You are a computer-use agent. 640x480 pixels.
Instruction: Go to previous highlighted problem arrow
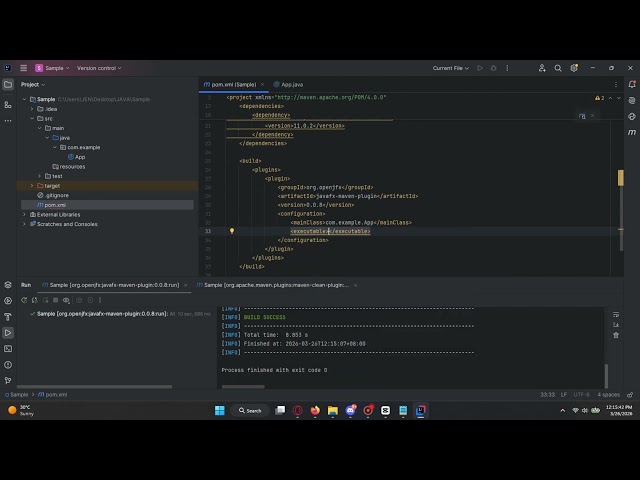point(610,98)
